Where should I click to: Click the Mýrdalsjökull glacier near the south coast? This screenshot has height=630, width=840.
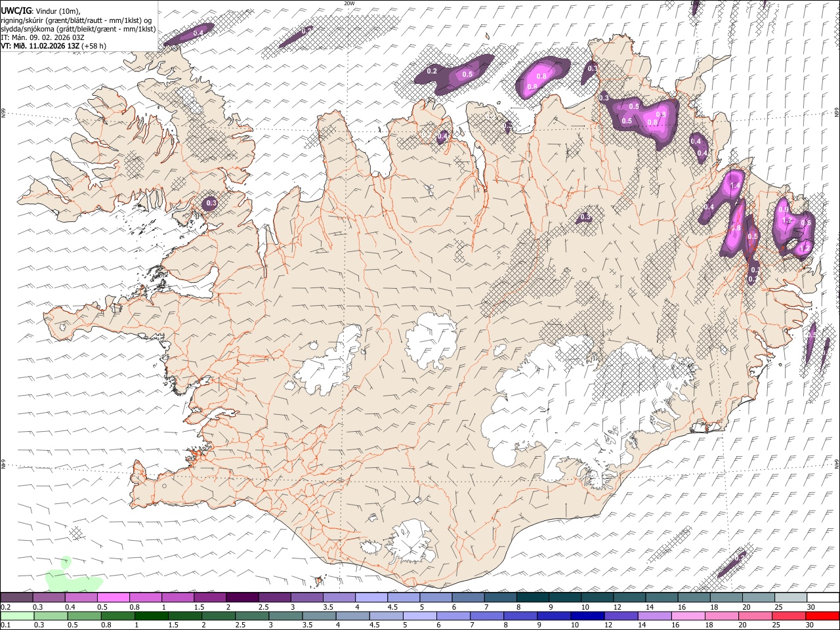coord(410,542)
